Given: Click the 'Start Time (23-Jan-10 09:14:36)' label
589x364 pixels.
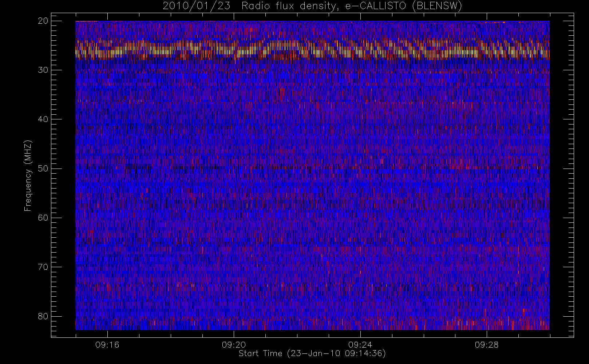Looking at the screenshot, I should (x=312, y=353).
